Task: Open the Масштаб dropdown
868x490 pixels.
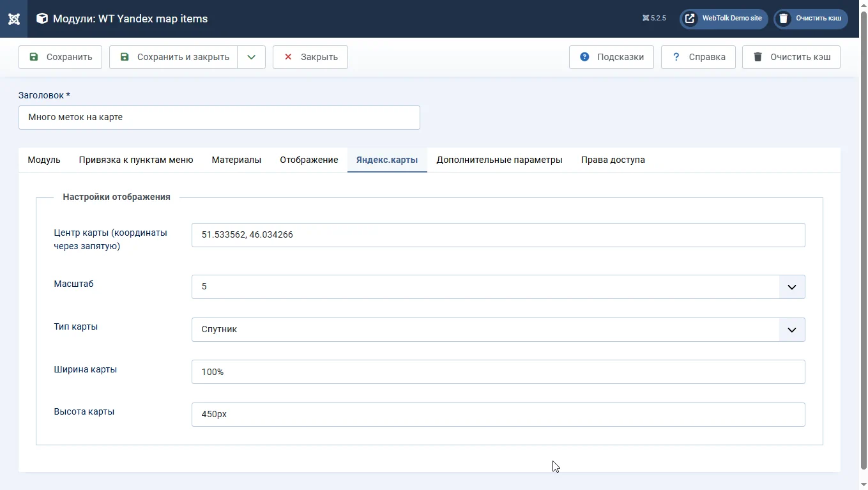Action: [x=498, y=287]
